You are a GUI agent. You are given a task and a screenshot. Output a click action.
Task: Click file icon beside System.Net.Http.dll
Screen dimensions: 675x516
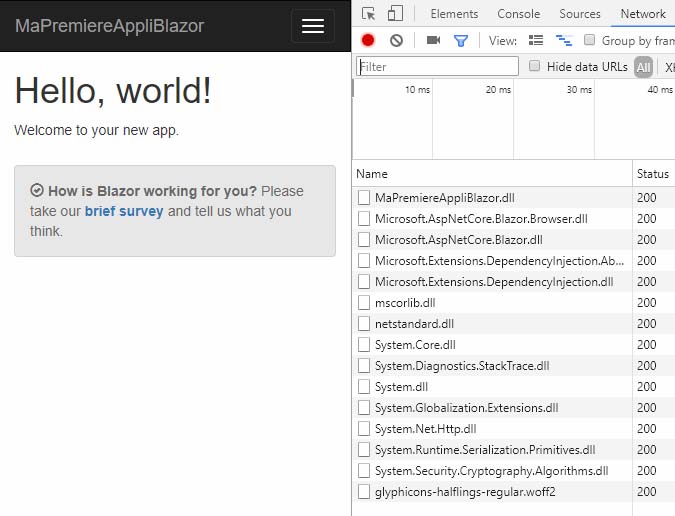364,429
